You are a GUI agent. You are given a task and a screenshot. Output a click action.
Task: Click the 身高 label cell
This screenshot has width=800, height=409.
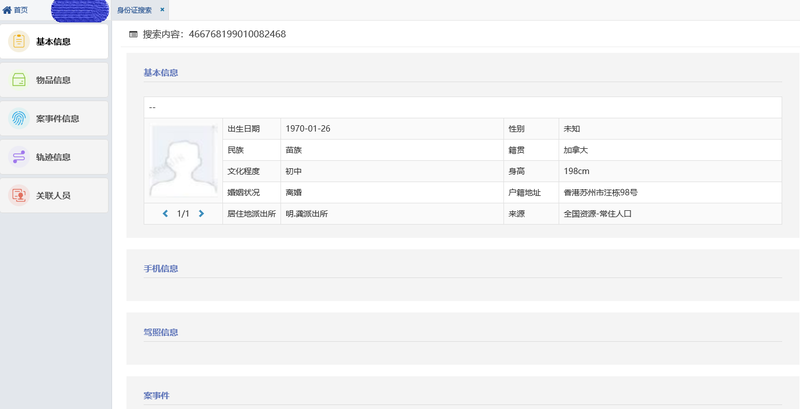pyautogui.click(x=531, y=171)
